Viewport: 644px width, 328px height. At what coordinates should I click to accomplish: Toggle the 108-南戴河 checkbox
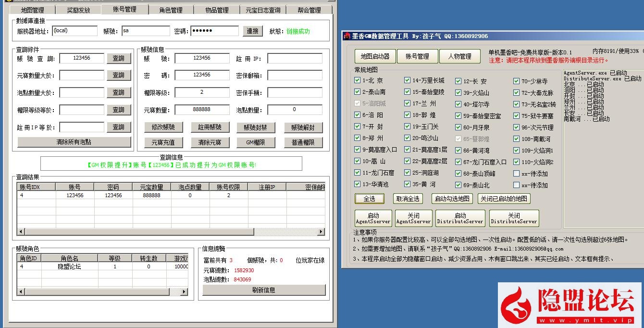pyautogui.click(x=516, y=139)
